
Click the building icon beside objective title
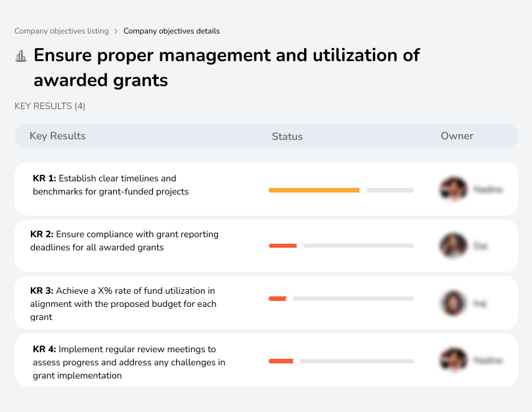pyautogui.click(x=21, y=56)
